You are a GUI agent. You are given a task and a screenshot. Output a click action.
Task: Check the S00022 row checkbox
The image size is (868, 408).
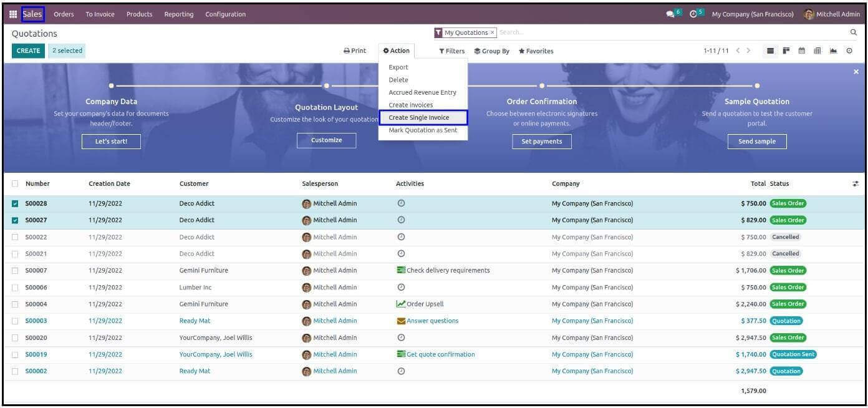[15, 237]
